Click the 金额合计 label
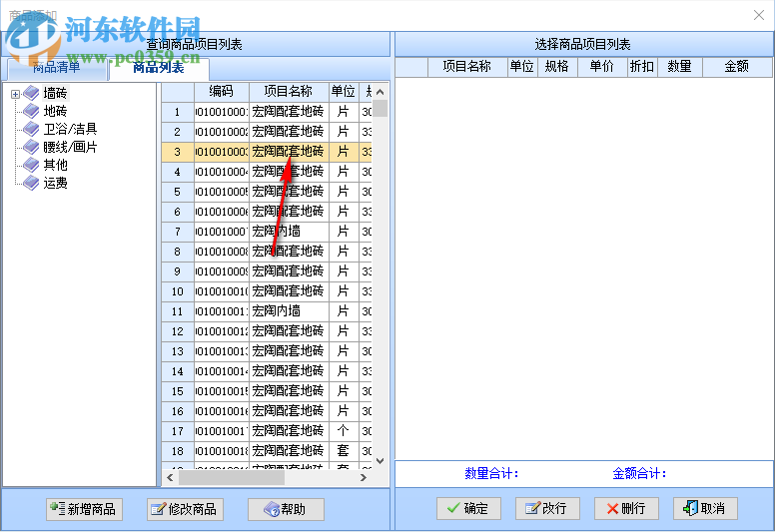 click(639, 474)
